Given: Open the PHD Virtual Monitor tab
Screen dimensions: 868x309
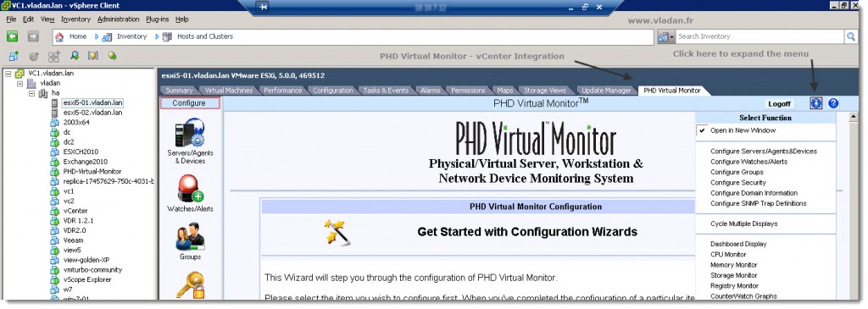Looking at the screenshot, I should pos(672,91).
